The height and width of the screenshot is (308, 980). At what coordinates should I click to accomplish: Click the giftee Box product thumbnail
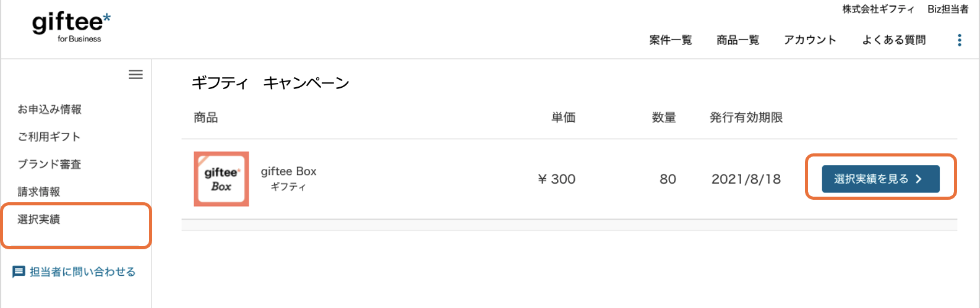click(x=221, y=179)
